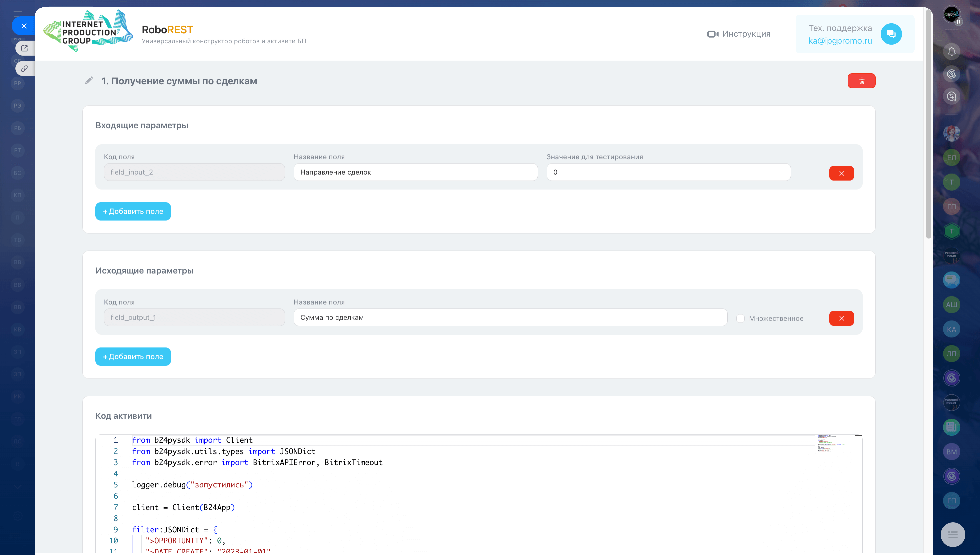Image resolution: width=980 pixels, height=555 pixels.
Task: Remove the Направление сделок input field row
Action: 841,174
